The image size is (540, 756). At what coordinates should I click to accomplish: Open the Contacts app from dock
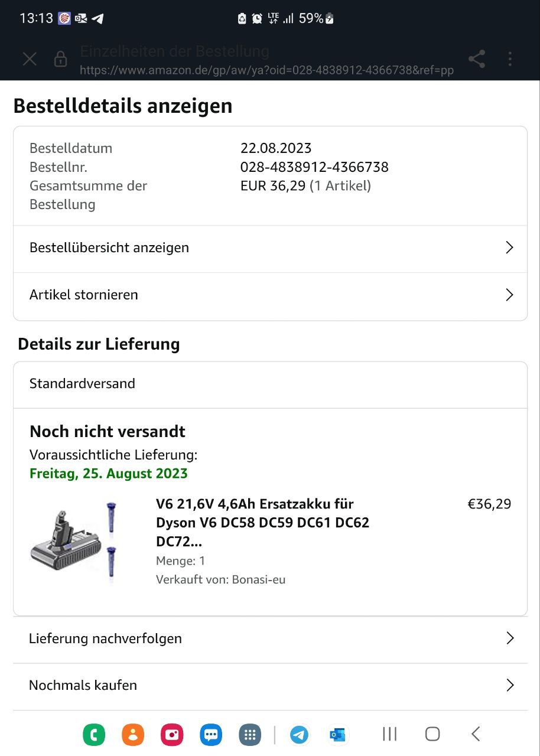coord(133,735)
